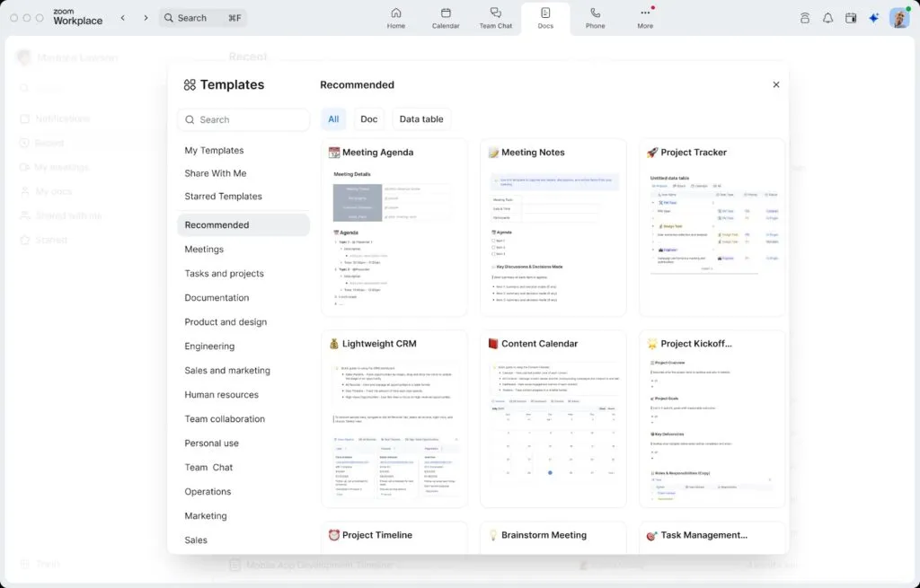The height and width of the screenshot is (588, 920).
Task: Click the AI Companion sparkle icon
Action: (873, 18)
